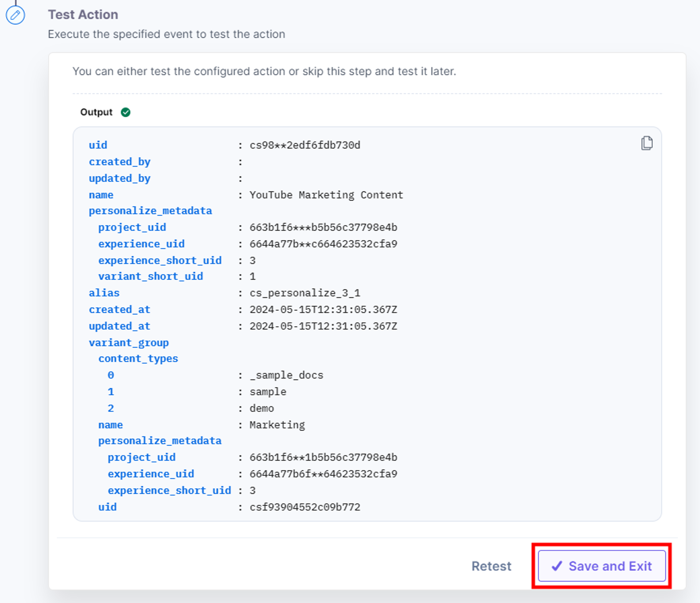Click the content_types key

click(138, 359)
